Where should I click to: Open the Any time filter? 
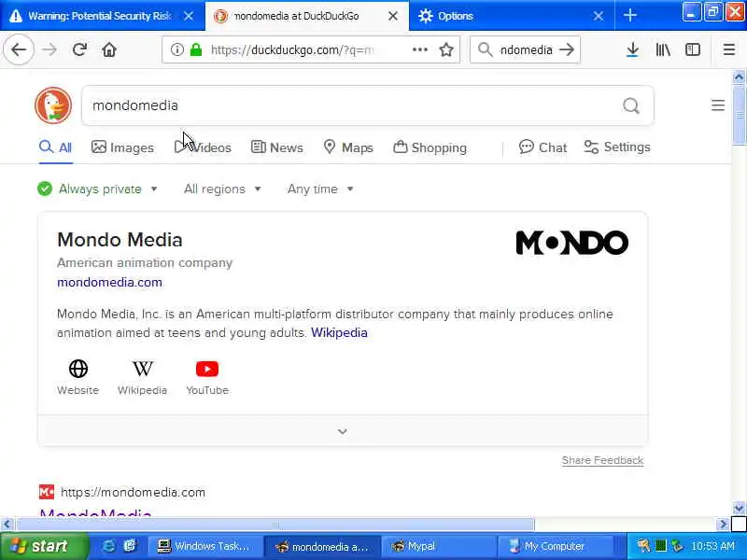coord(320,189)
